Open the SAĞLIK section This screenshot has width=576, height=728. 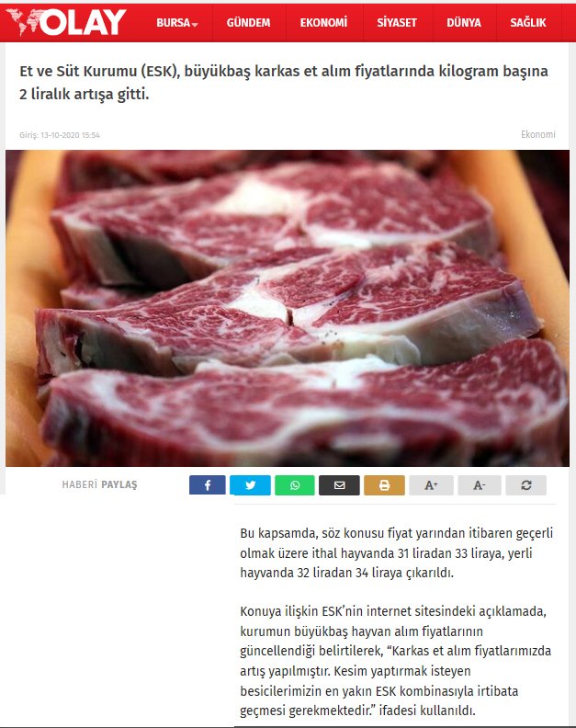[528, 22]
